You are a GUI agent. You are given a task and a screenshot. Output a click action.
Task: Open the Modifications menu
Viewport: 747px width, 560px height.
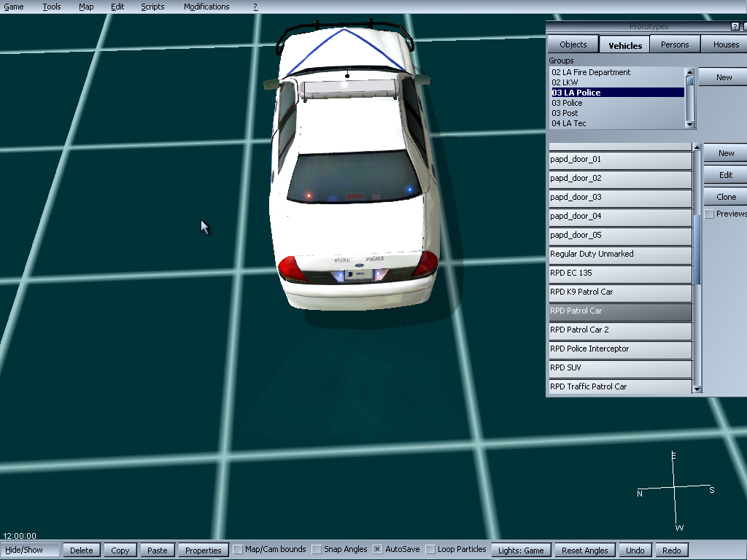(x=206, y=7)
